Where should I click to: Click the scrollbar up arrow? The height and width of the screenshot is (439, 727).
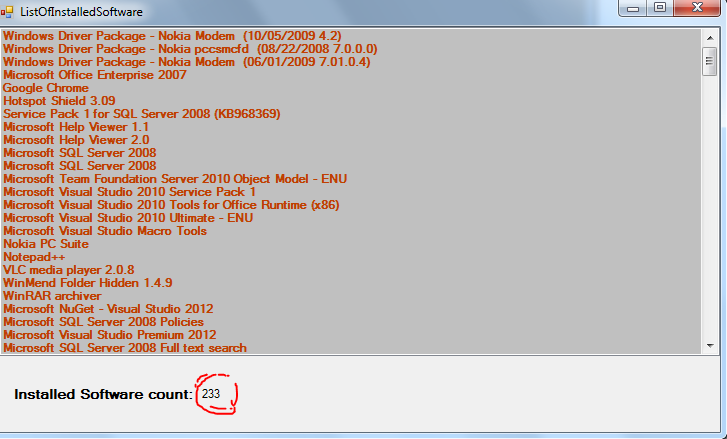tap(710, 38)
